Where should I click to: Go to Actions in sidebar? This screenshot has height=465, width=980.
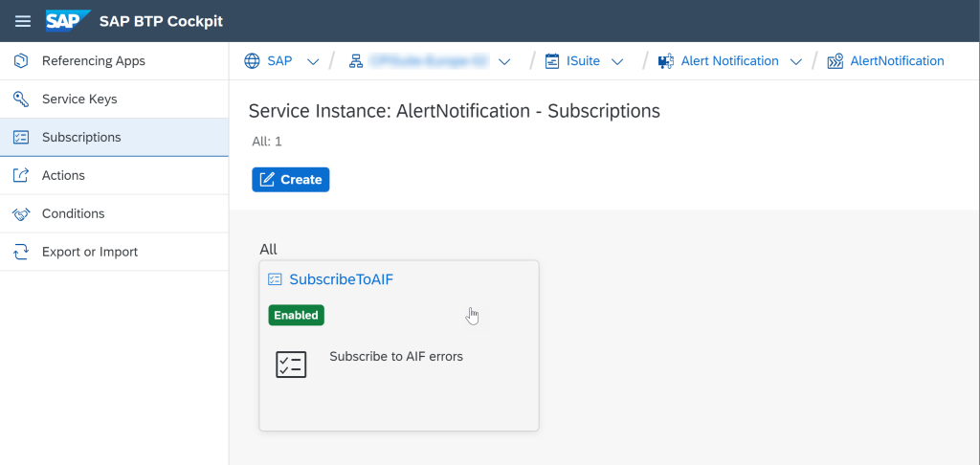tap(115, 176)
